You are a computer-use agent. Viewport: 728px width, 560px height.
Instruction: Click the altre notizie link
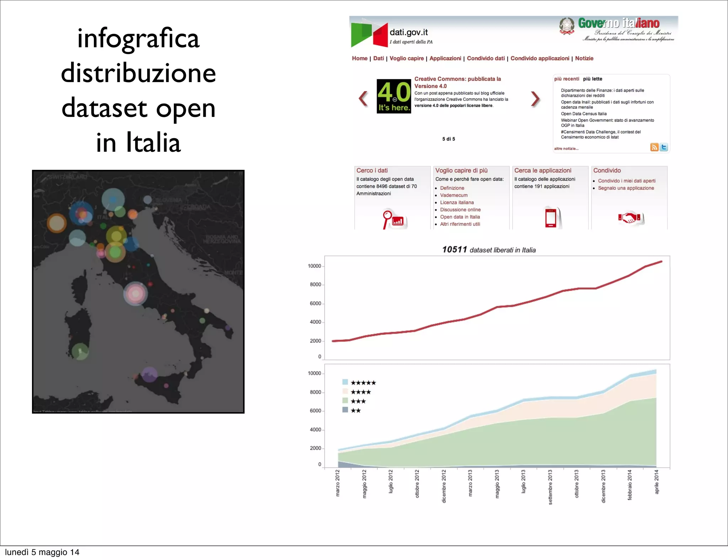click(x=566, y=149)
